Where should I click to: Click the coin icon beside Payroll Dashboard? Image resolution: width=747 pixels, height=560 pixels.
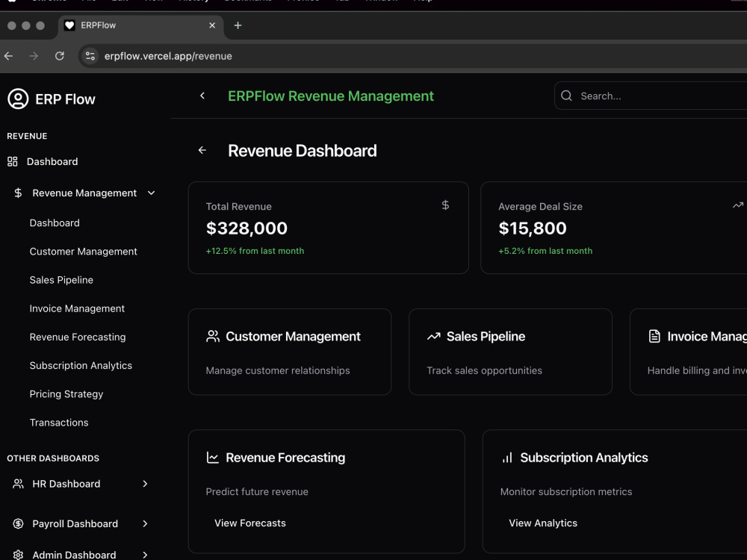pos(18,524)
